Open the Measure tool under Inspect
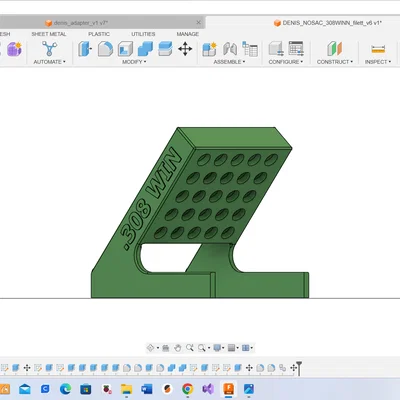Screen dimensions: 400x400 coord(378,49)
